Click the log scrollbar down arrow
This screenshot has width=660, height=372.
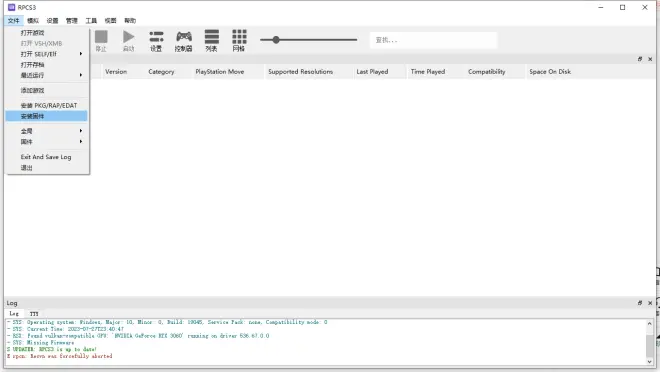[649, 361]
